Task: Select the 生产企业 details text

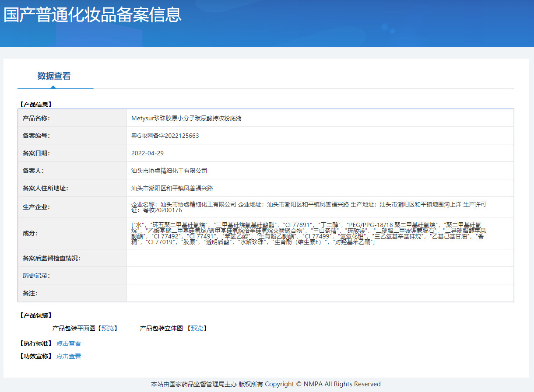Action: coord(309,207)
